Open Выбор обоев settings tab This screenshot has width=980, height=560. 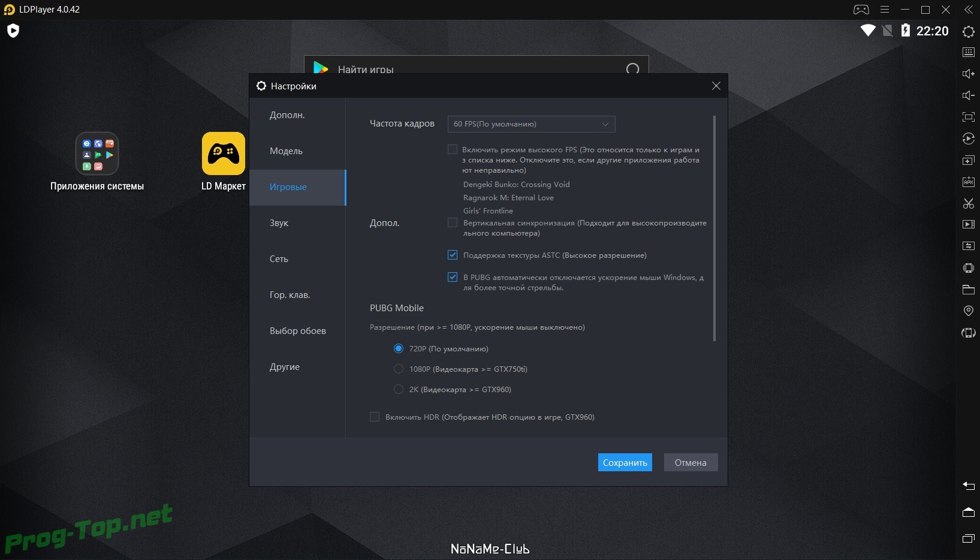(297, 331)
